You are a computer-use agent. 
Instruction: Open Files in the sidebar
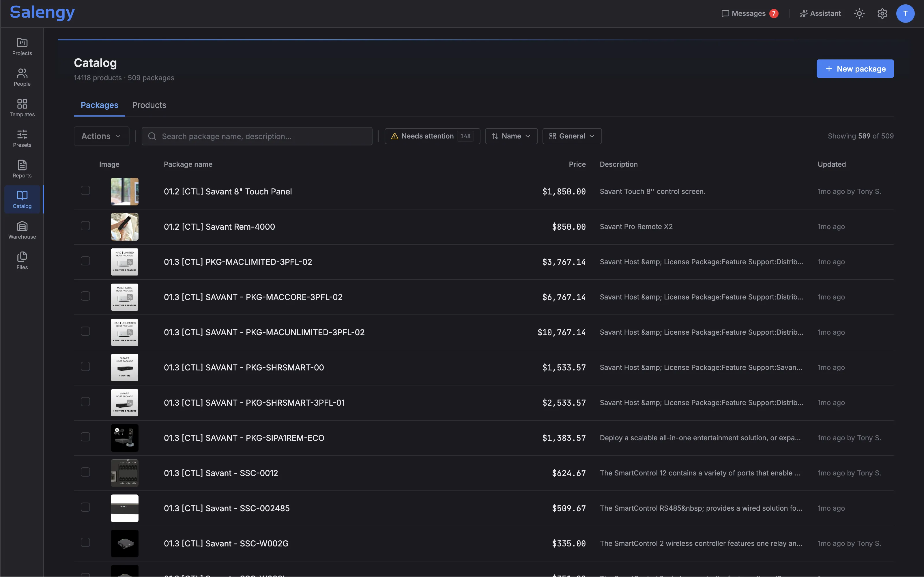pos(22,260)
